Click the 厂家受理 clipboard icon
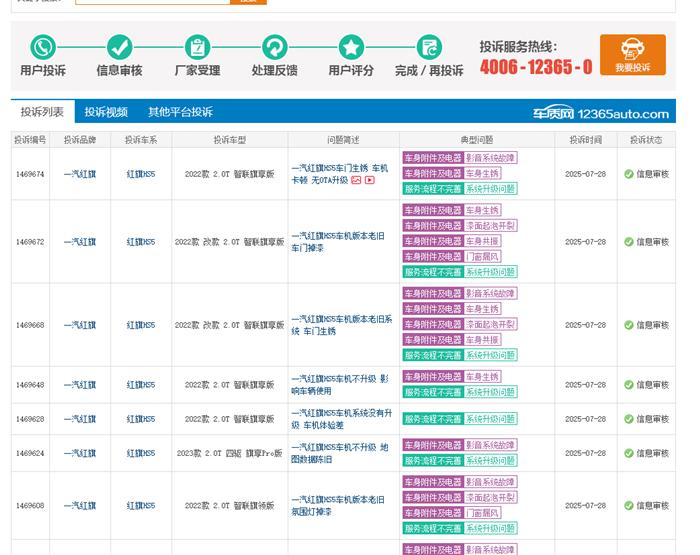 click(x=197, y=47)
